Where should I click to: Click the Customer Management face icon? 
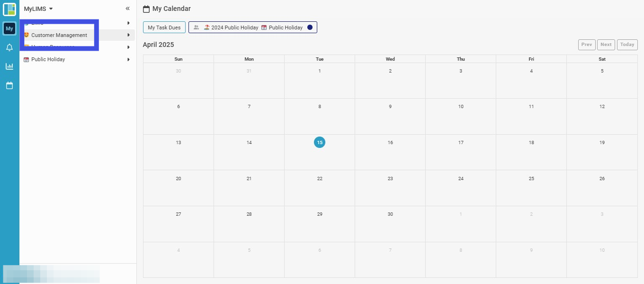click(27, 35)
